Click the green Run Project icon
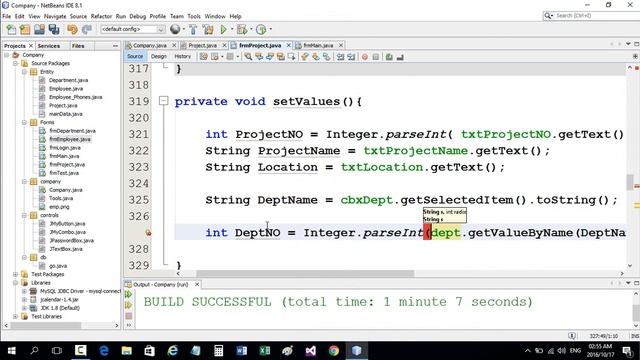Viewport: 640px width, 360px height. tap(223, 29)
